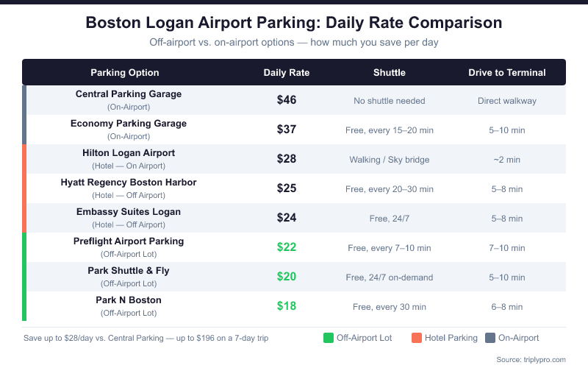Click the Shuttle column header
588x368 pixels.
(390, 73)
